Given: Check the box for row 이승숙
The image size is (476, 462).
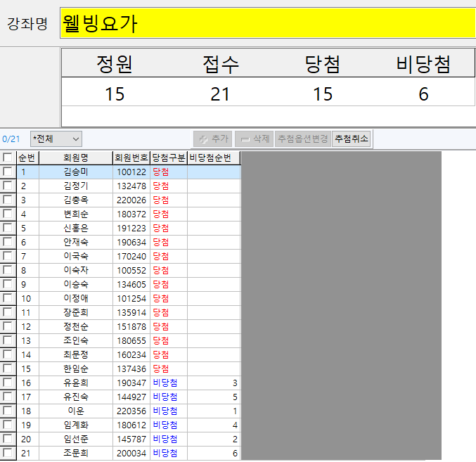Looking at the screenshot, I should pyautogui.click(x=7, y=284).
